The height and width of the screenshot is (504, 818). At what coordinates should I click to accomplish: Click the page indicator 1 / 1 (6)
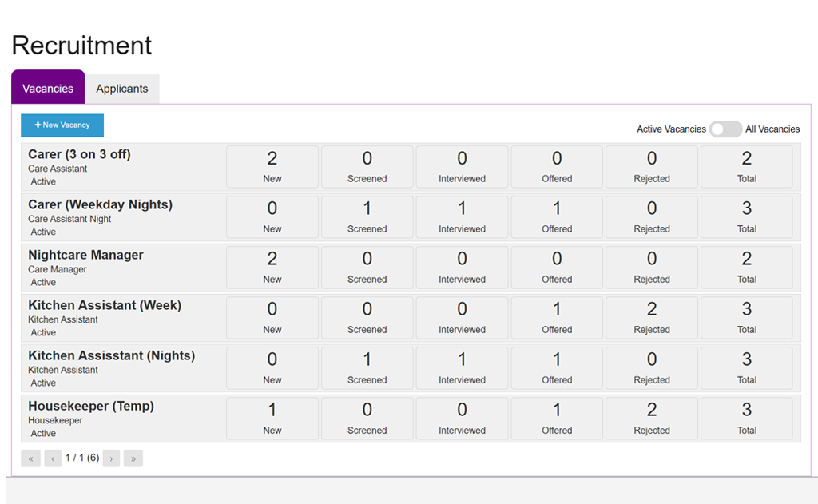[x=82, y=458]
